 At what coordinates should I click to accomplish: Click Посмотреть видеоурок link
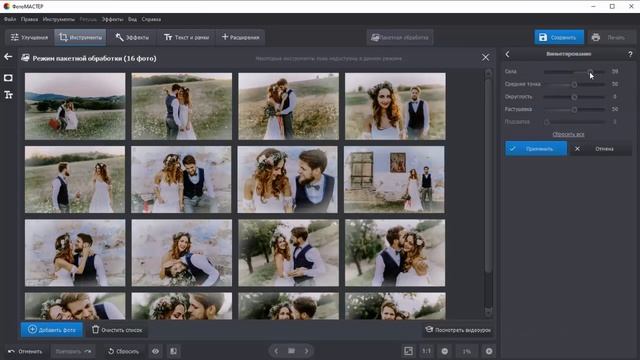tap(458, 329)
